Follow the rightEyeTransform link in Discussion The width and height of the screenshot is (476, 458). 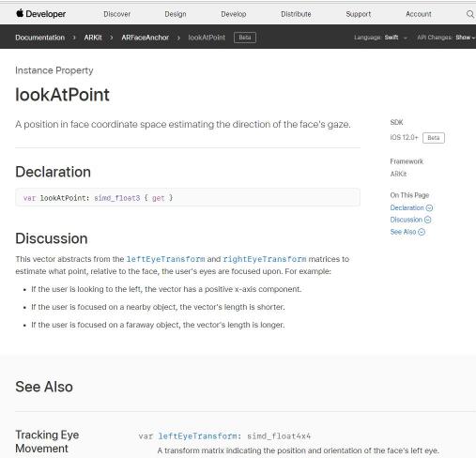click(x=265, y=259)
